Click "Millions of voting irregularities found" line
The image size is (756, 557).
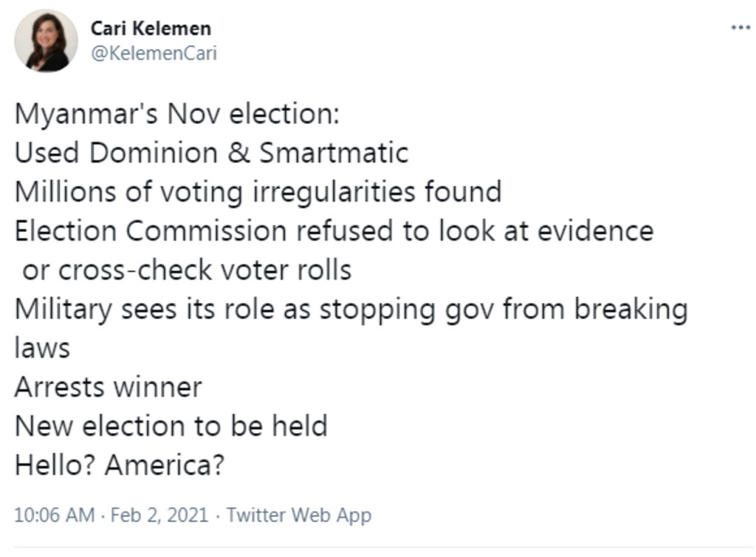pyautogui.click(x=258, y=192)
